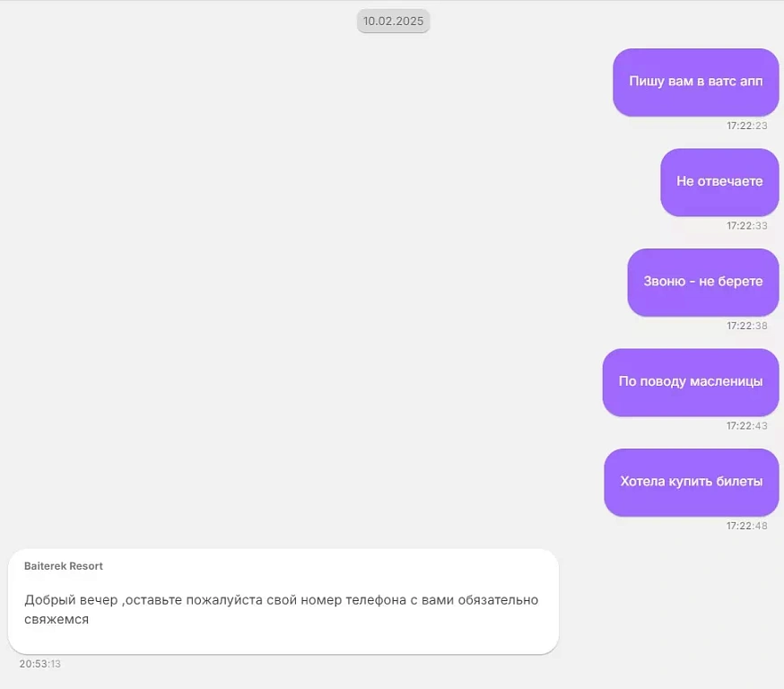
Task: Click the 17:22:23 timestamp
Action: point(746,126)
